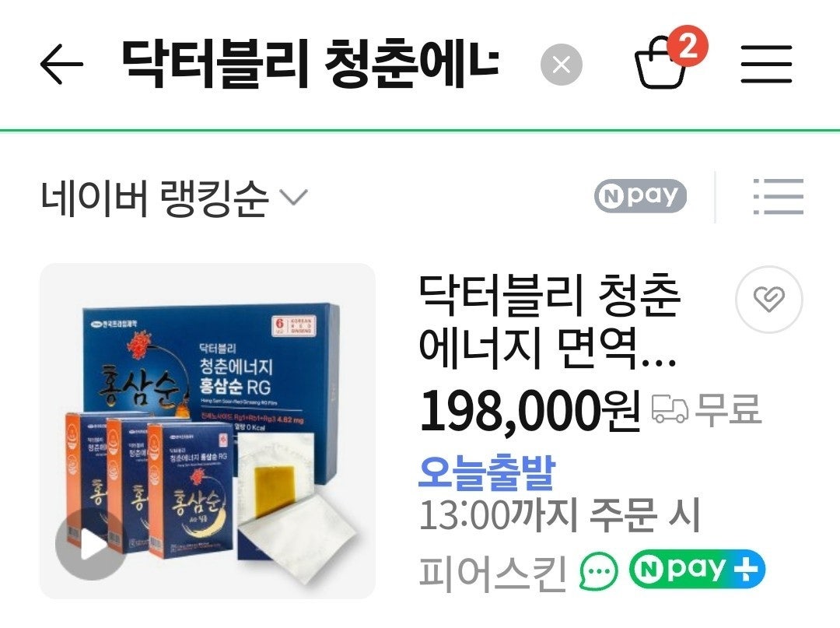This screenshot has height=628, width=840.
Task: Open the 닥터블리 청춘 에너지 면역 product title
Action: [549, 321]
